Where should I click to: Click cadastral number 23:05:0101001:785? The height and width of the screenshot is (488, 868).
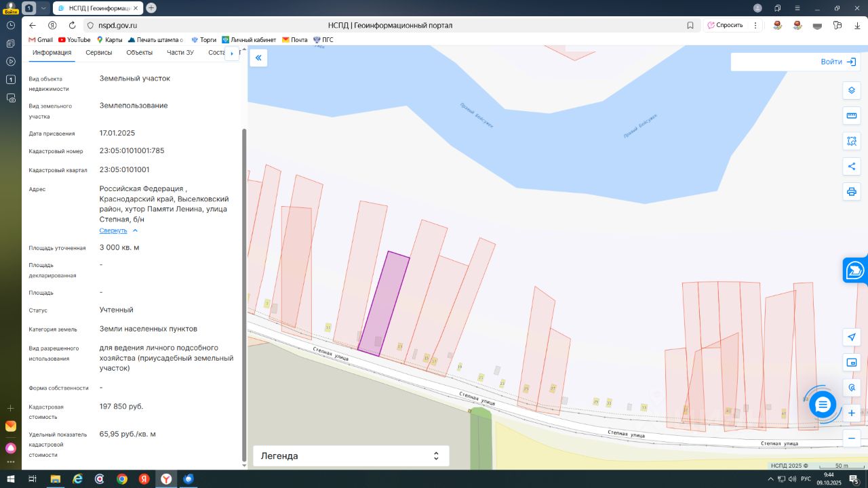[x=132, y=151]
